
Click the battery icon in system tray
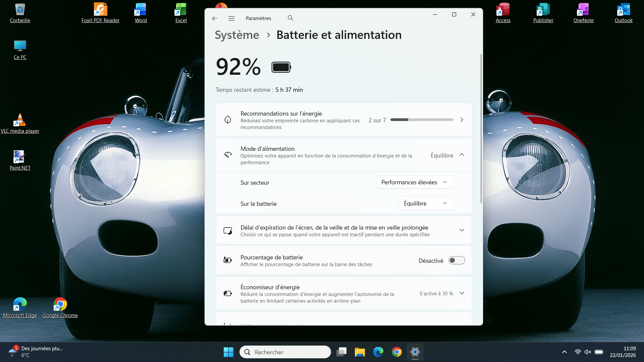pos(599,352)
